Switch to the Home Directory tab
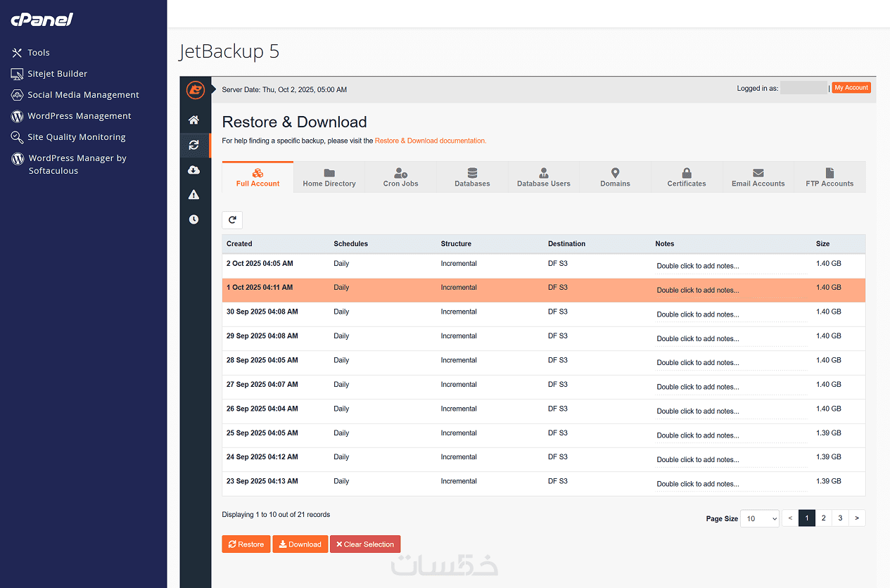This screenshot has width=890, height=588. 329,177
